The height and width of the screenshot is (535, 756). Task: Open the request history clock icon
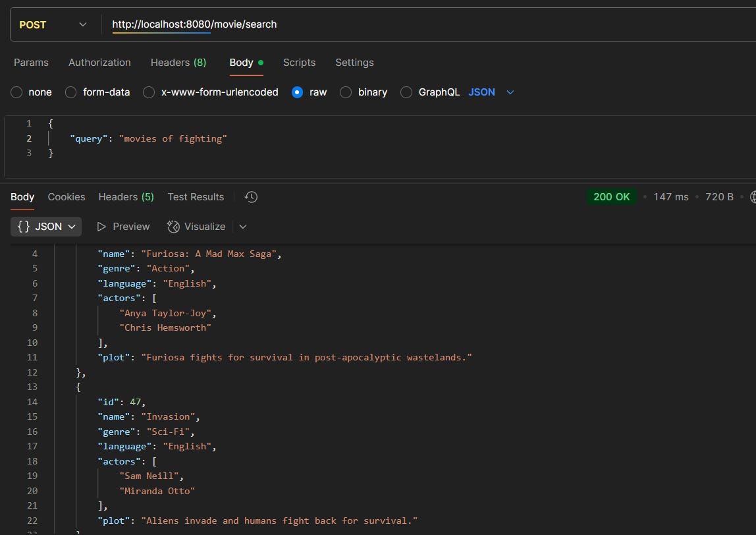[x=250, y=196]
